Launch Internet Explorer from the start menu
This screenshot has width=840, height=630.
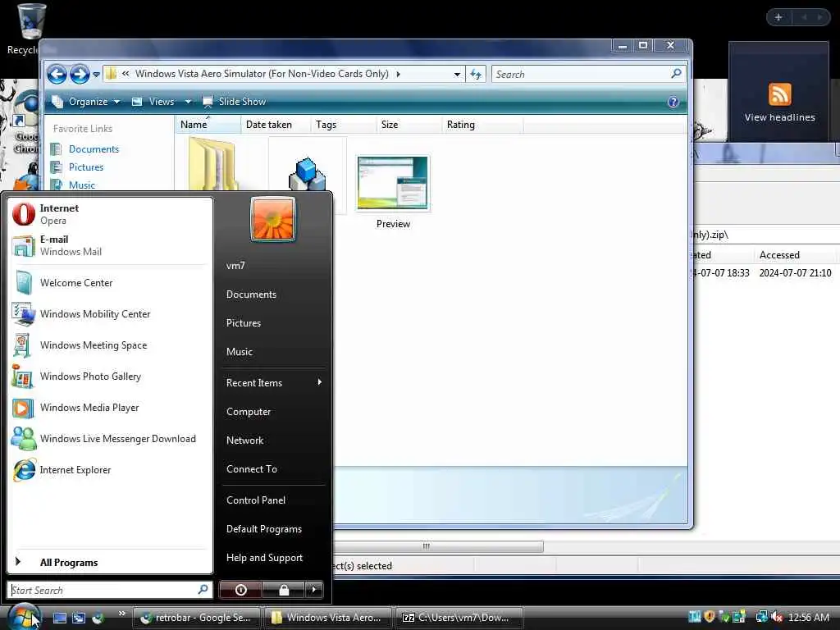coord(110,470)
